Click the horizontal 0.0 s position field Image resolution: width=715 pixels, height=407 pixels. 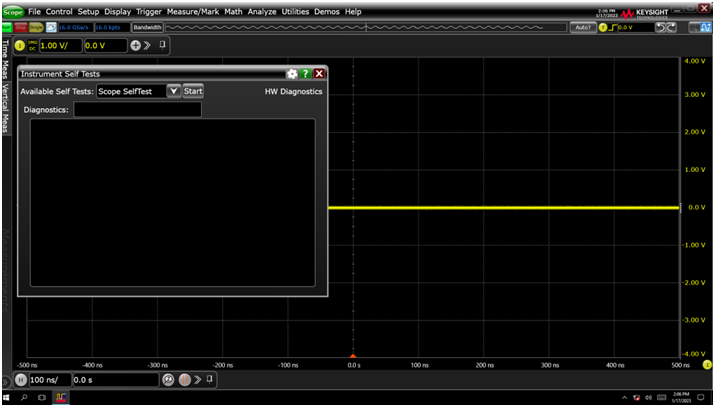pos(115,380)
